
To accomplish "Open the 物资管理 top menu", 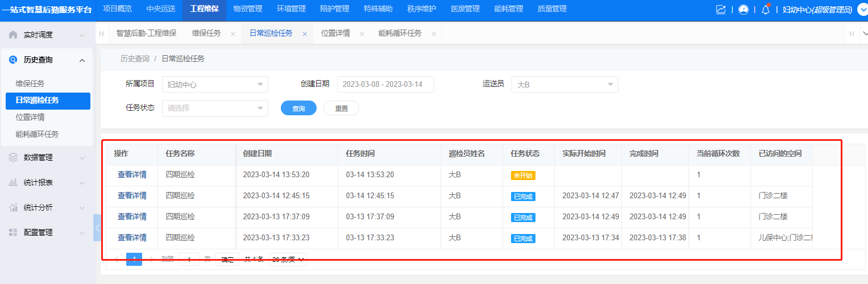I will pos(248,9).
